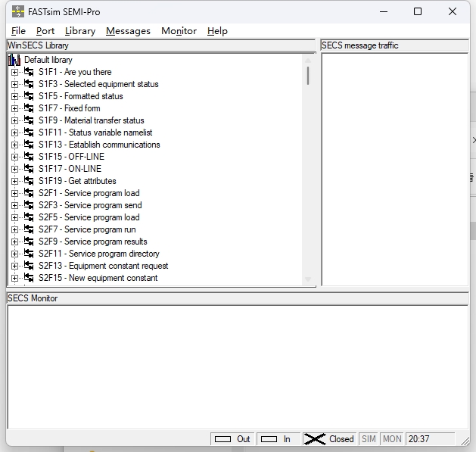Click the Closed port status X icon

[x=315, y=439]
